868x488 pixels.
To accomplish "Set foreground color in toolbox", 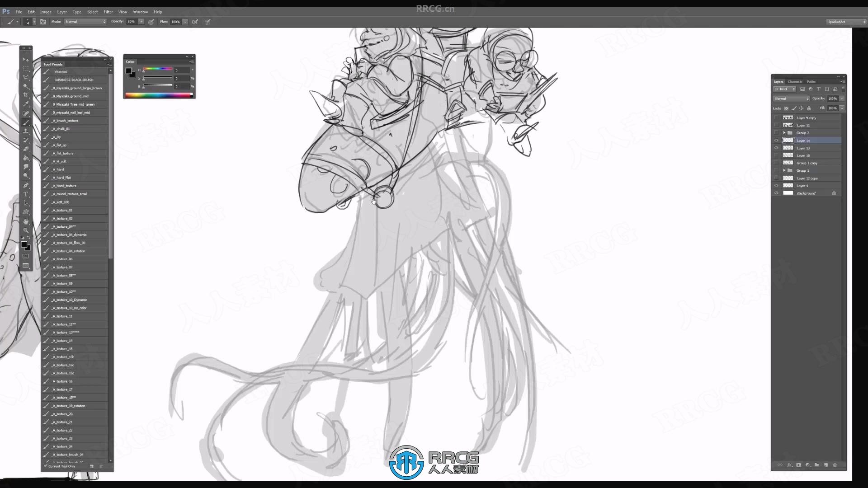I will [x=24, y=244].
